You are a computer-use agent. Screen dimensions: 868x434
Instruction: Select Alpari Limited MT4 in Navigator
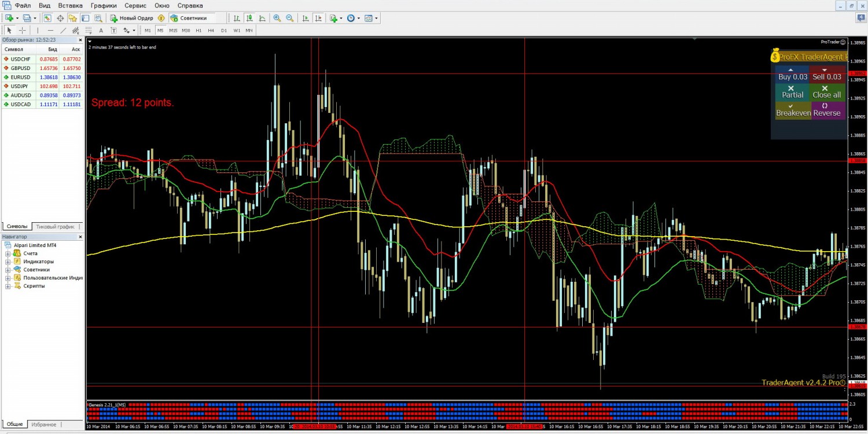[x=35, y=245]
